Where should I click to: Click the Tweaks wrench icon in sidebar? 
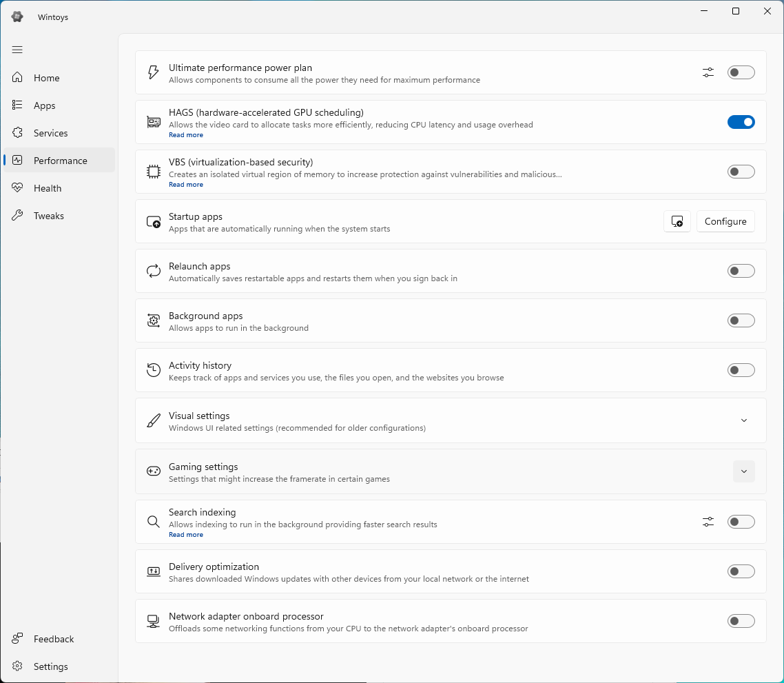click(17, 215)
